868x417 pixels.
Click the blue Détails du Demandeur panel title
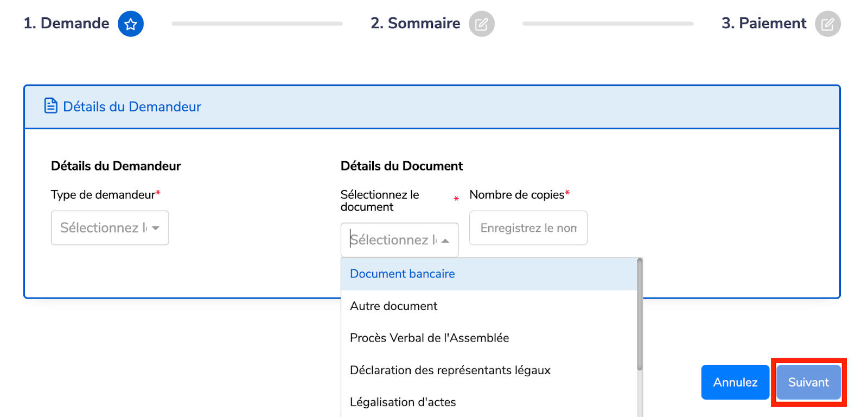click(x=132, y=106)
